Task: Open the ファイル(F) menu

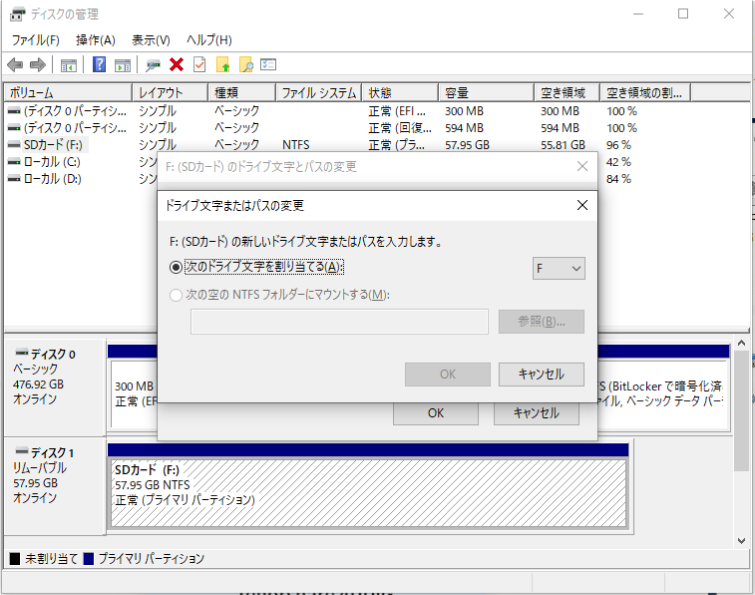Action: [36, 40]
